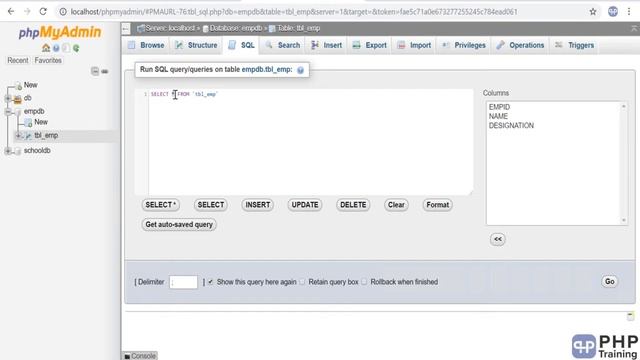Enable Retain query box checkbox
This screenshot has height=360, width=640.
click(302, 282)
